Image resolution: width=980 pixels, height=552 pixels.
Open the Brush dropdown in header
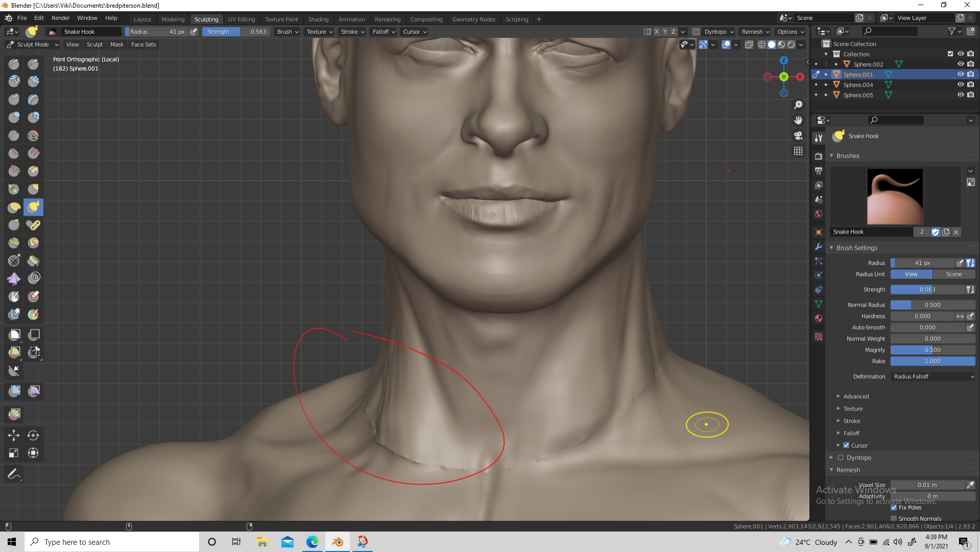[x=288, y=32]
